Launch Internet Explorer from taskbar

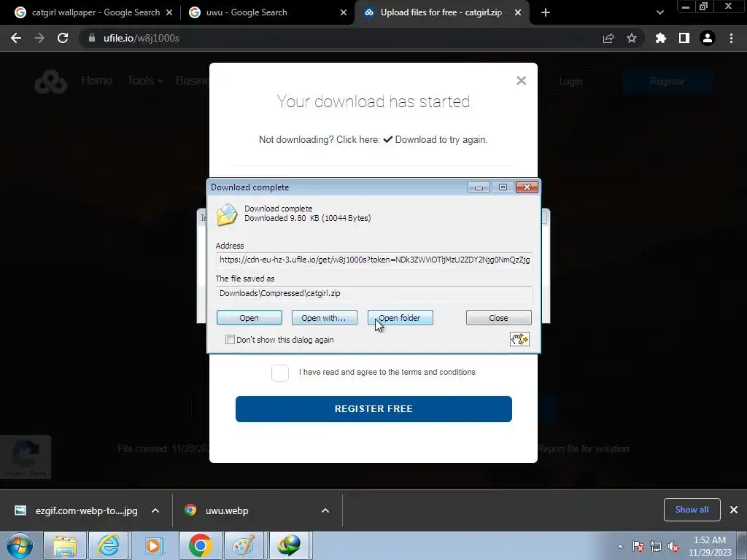(109, 545)
